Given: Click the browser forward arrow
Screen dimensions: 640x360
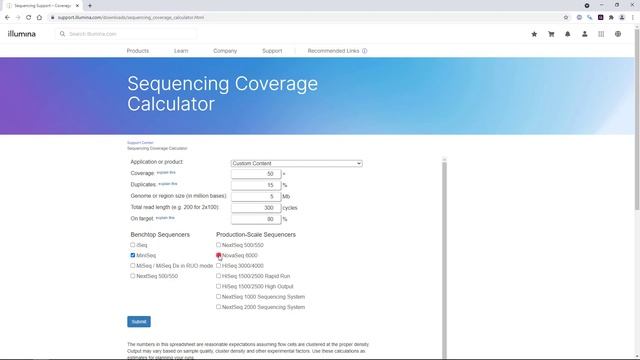Looking at the screenshot, I should tap(18, 18).
